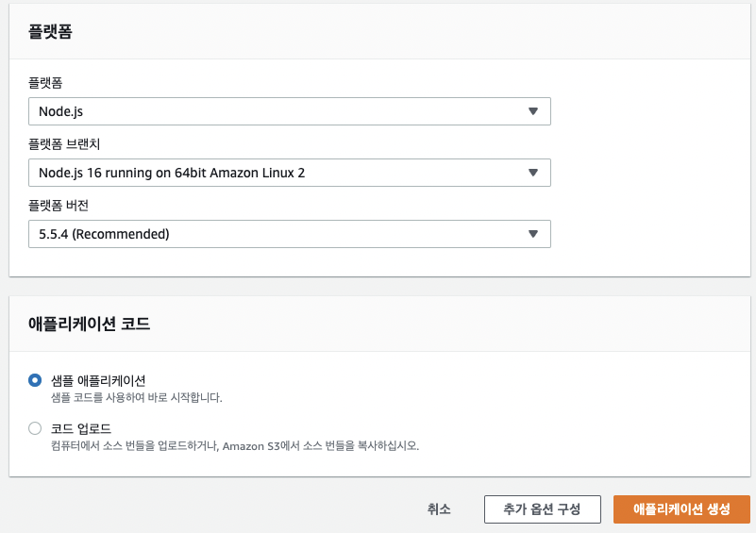The width and height of the screenshot is (756, 533).
Task: Click the 추가 옵션 구성 button
Action: 543,508
